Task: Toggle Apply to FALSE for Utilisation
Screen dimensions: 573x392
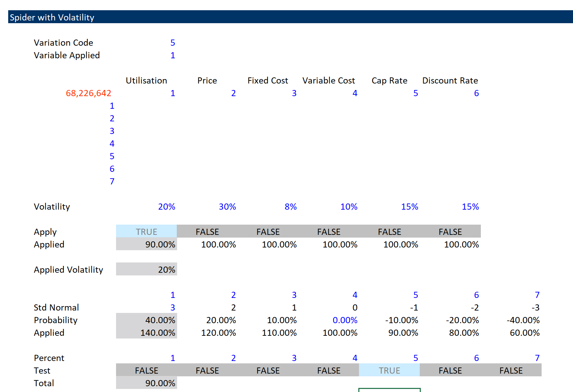Action: pyautogui.click(x=146, y=231)
